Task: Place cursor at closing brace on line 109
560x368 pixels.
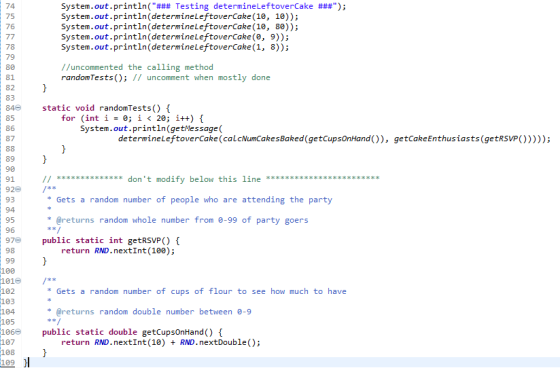Action: point(25,363)
